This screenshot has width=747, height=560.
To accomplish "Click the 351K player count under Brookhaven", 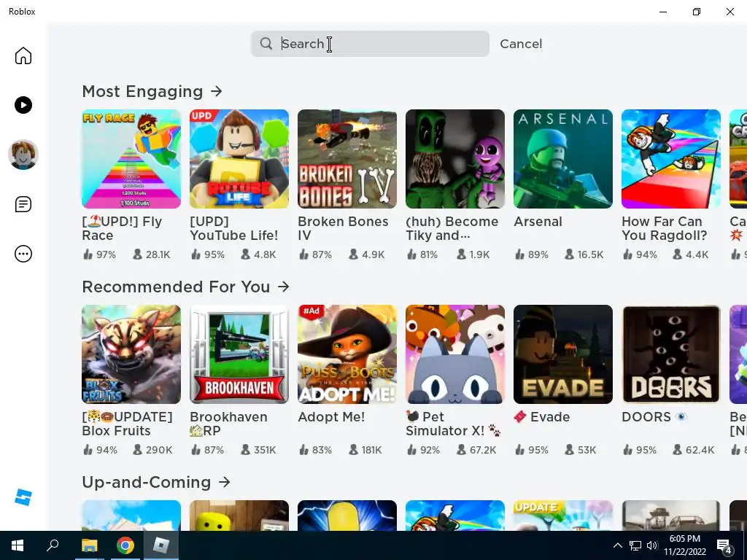I will [258, 450].
